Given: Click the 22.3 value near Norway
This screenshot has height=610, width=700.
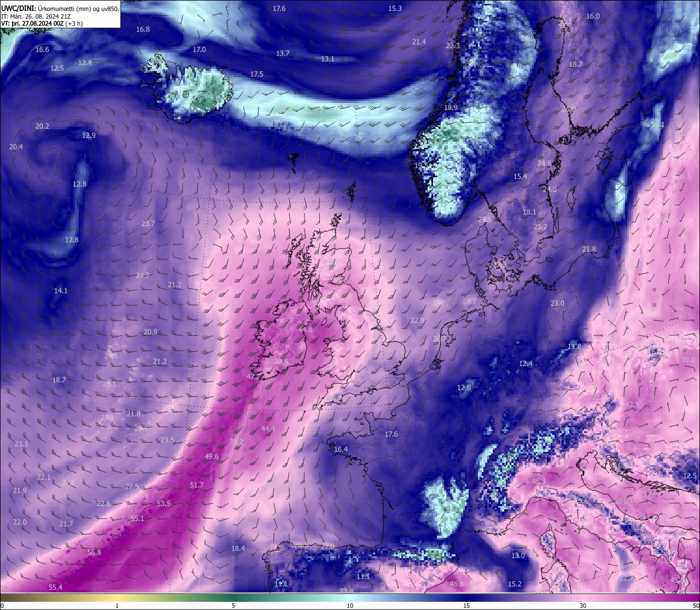Looking at the screenshot, I should click(453, 45).
